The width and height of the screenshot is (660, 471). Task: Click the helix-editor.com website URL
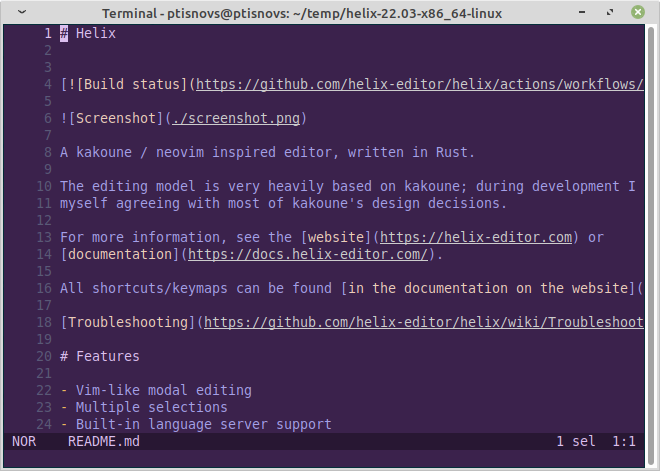(x=476, y=237)
